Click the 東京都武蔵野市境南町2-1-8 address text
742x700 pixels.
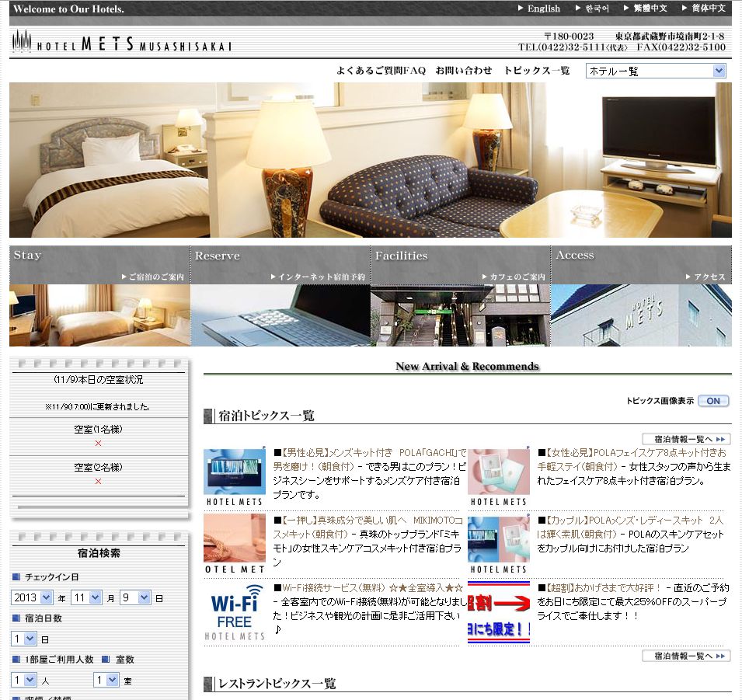[670, 36]
